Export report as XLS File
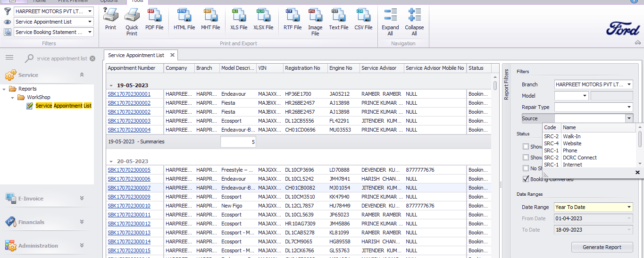Screen dimensions: 644x258 coord(238,19)
